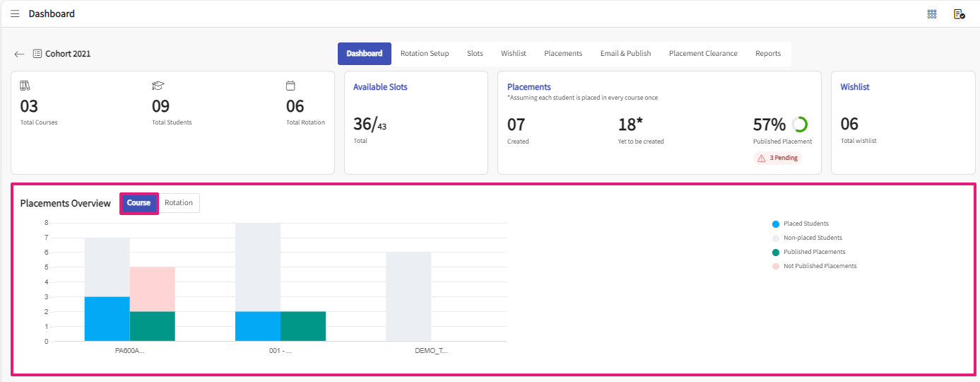
Task: Open the document checklist icon at top right
Action: (x=959, y=13)
